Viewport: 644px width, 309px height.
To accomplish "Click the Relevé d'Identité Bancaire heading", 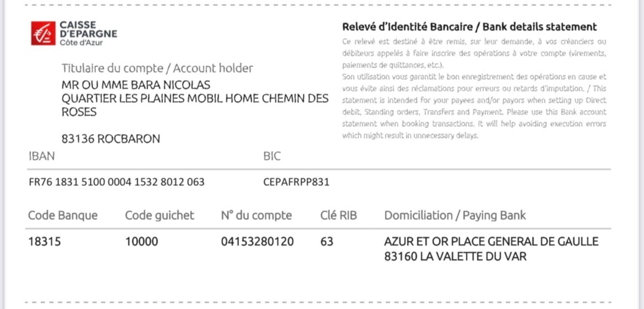I will (469, 27).
